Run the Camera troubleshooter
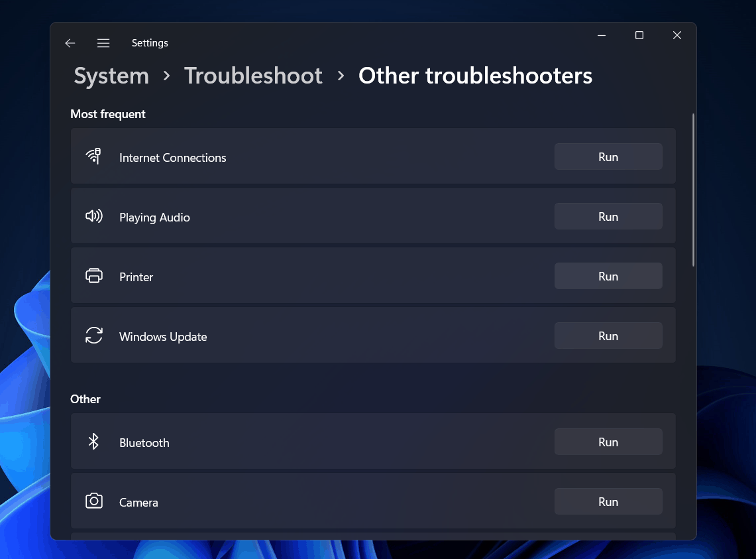Screen dimensions: 756x559 (608, 502)
